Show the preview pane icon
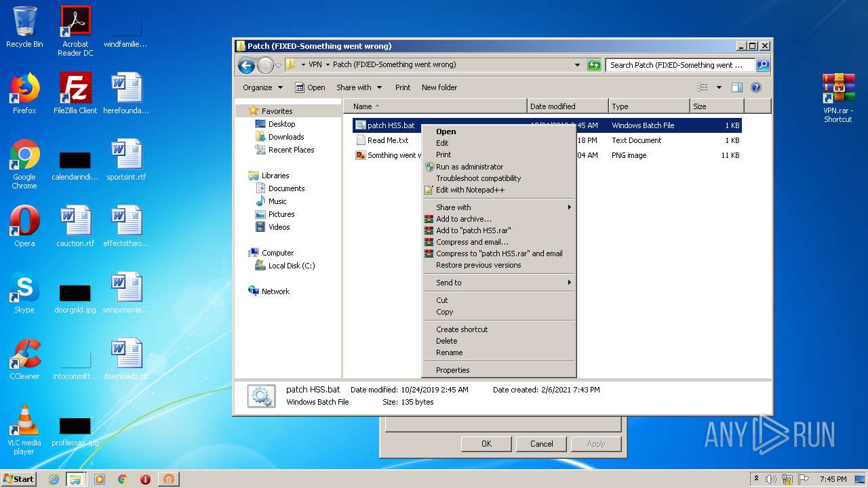 [x=737, y=87]
